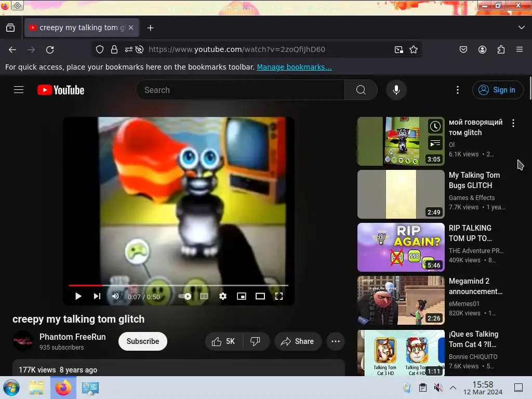Open clock showing 15:58
This screenshot has height=399, width=532.
click(x=483, y=388)
